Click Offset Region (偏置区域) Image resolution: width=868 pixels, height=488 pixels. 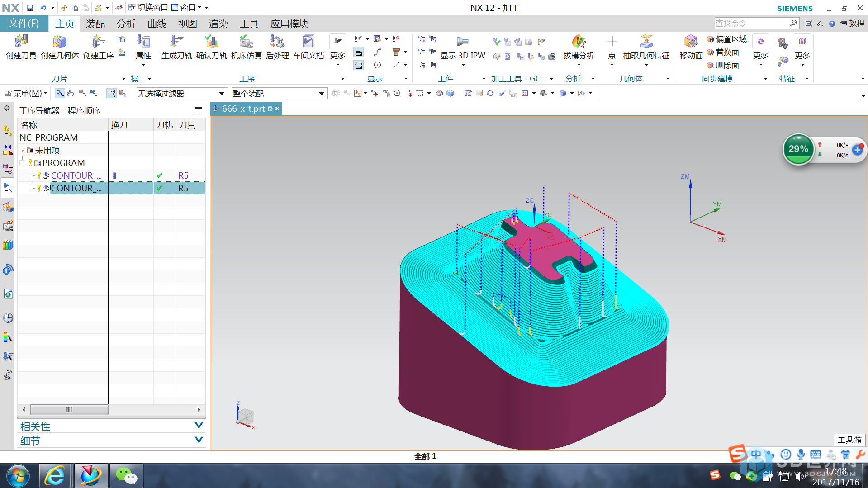[727, 39]
